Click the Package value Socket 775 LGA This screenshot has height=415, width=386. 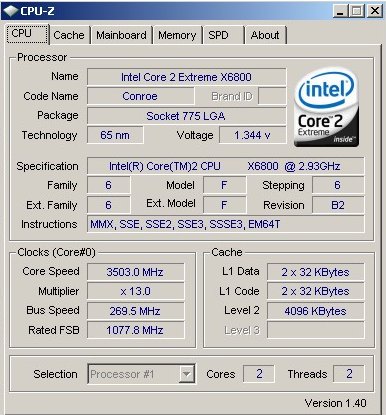tap(186, 116)
